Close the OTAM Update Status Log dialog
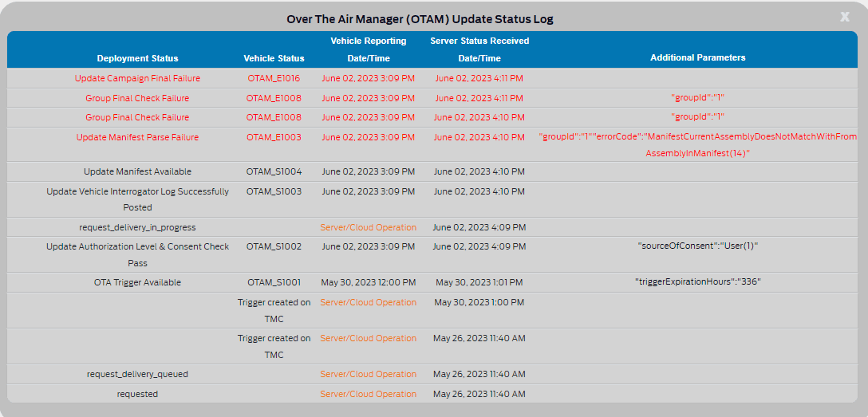The width and height of the screenshot is (868, 417). [845, 17]
